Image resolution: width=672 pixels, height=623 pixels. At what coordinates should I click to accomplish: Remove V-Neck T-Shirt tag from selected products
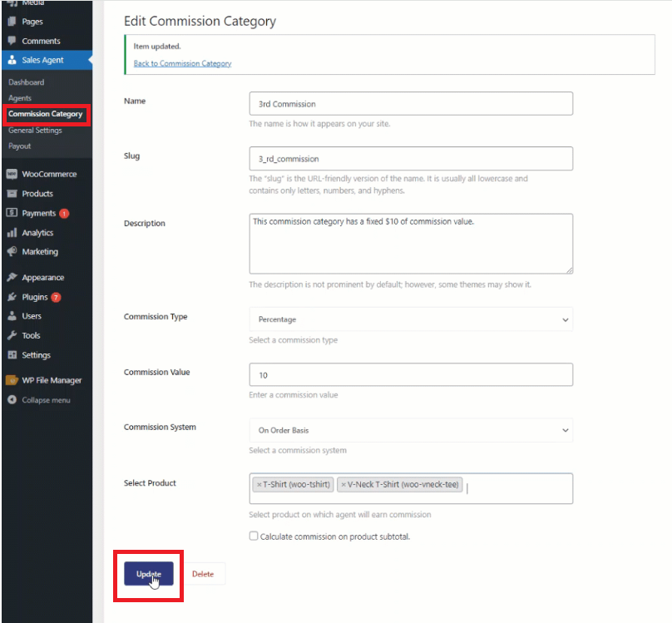coord(343,485)
